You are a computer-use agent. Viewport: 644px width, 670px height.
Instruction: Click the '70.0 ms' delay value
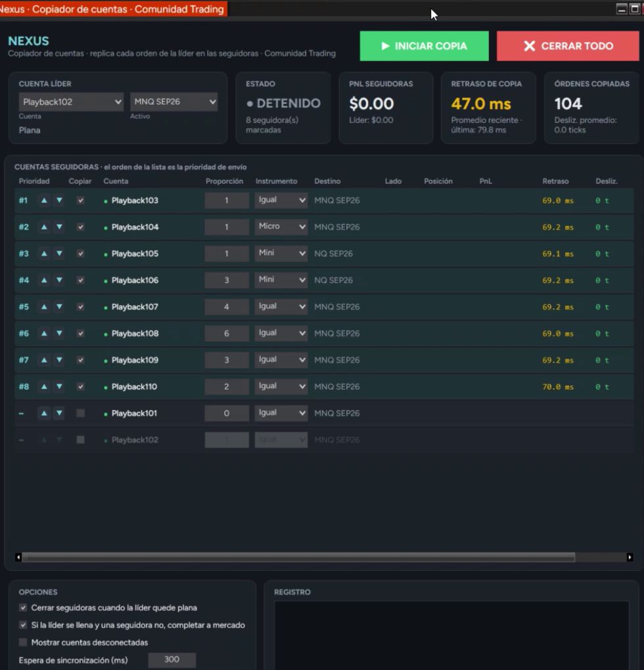(558, 387)
